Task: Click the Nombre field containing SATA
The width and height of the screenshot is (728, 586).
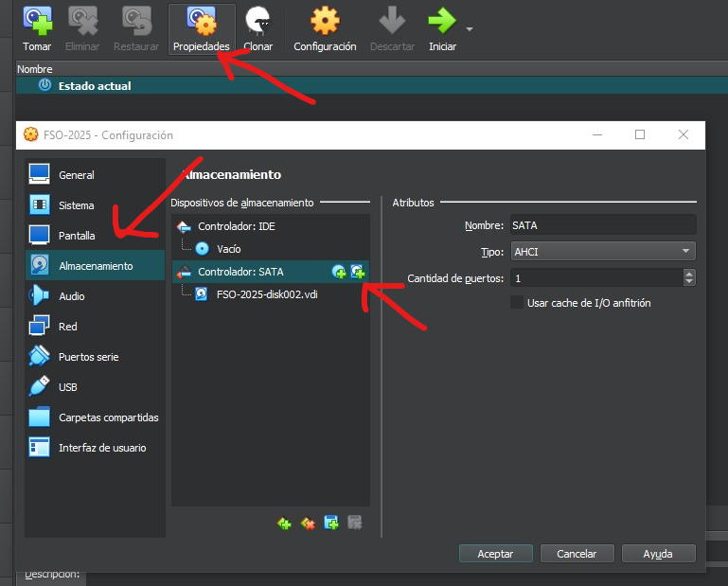Action: click(x=601, y=225)
